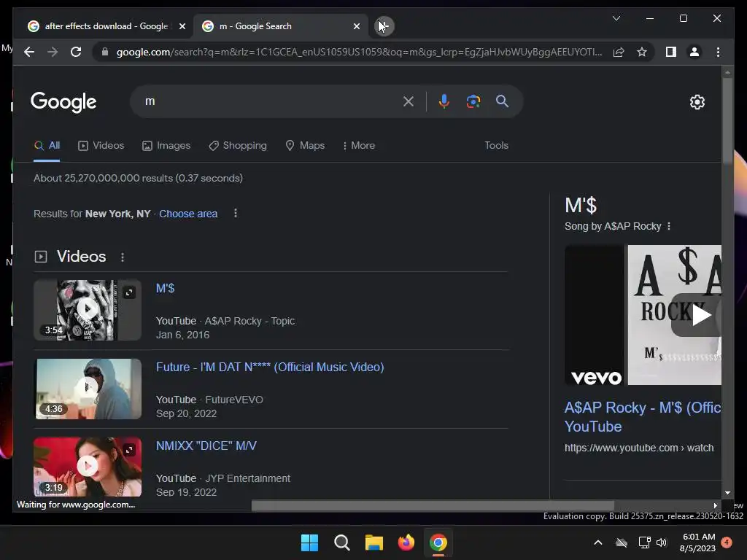The image size is (747, 560).
Task: Switch to the Shopping results tab
Action: [238, 146]
